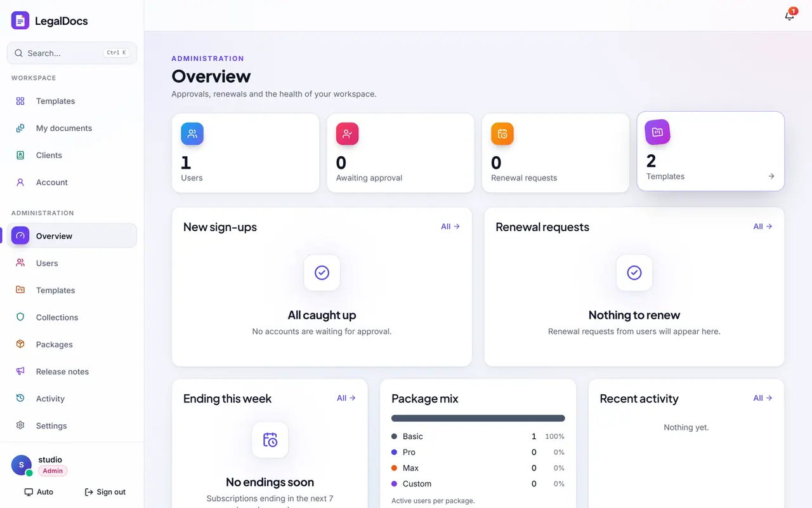Click the magnifier icon in the search box
This screenshot has height=508, width=812.
[x=19, y=53]
